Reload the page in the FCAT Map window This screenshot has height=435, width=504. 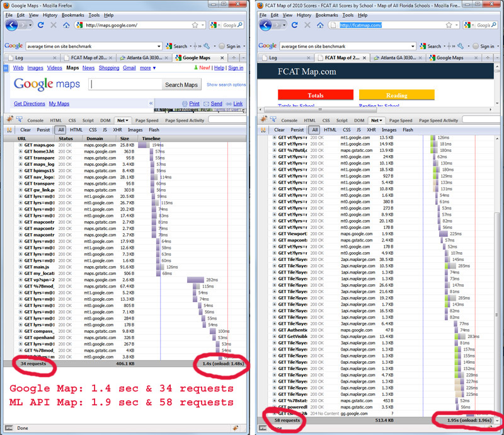click(x=295, y=25)
